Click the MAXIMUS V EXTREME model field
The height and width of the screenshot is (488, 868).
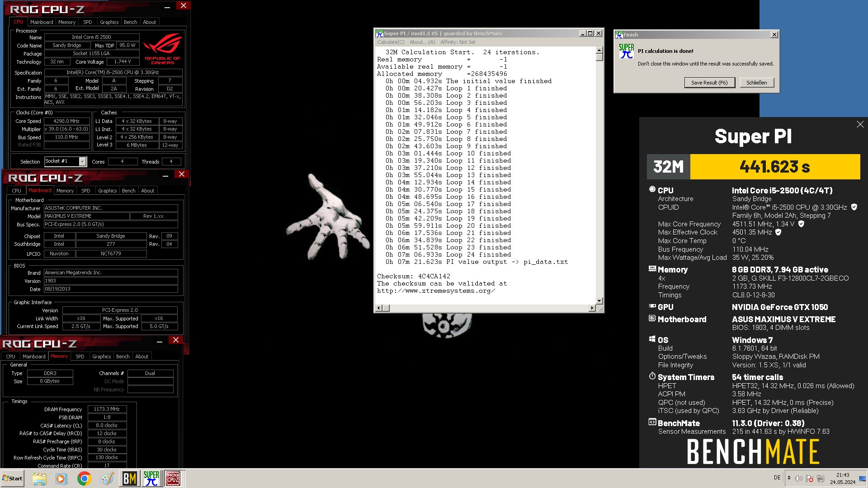point(86,216)
